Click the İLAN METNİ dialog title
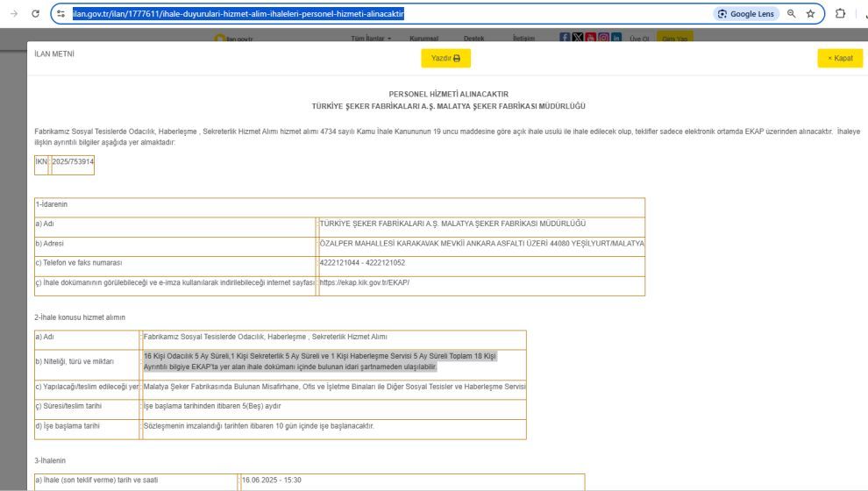 pyautogui.click(x=54, y=53)
